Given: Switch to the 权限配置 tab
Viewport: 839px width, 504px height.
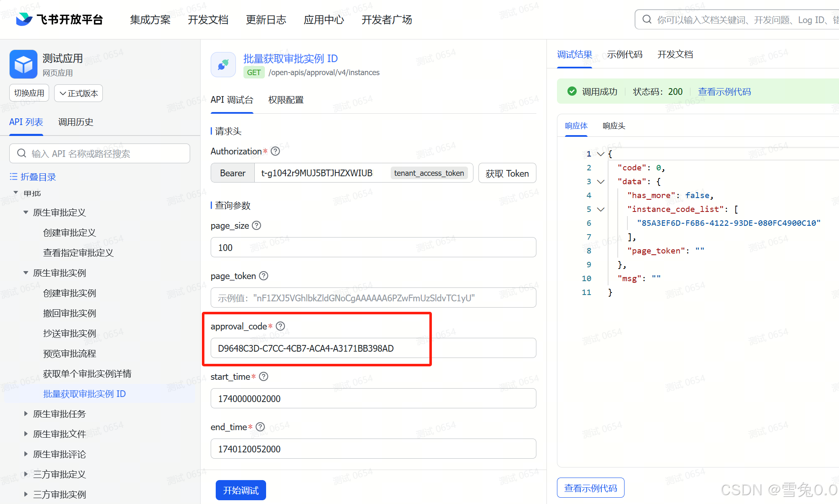Looking at the screenshot, I should pos(286,100).
